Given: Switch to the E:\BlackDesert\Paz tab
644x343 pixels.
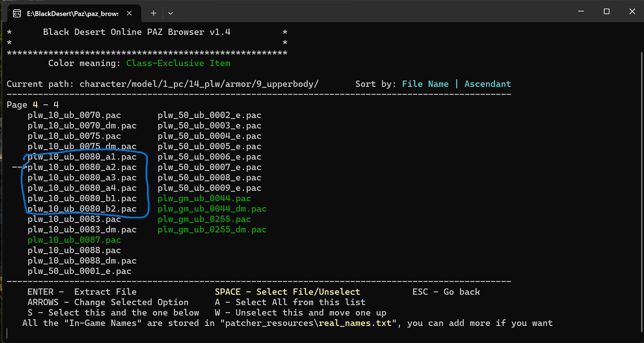Looking at the screenshot, I should coord(72,14).
